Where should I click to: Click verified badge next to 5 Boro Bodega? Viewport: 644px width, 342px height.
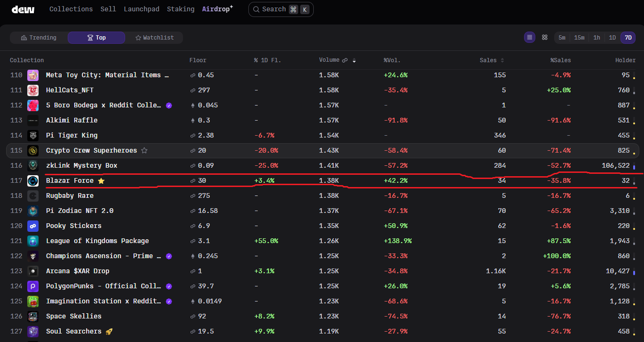click(x=169, y=106)
